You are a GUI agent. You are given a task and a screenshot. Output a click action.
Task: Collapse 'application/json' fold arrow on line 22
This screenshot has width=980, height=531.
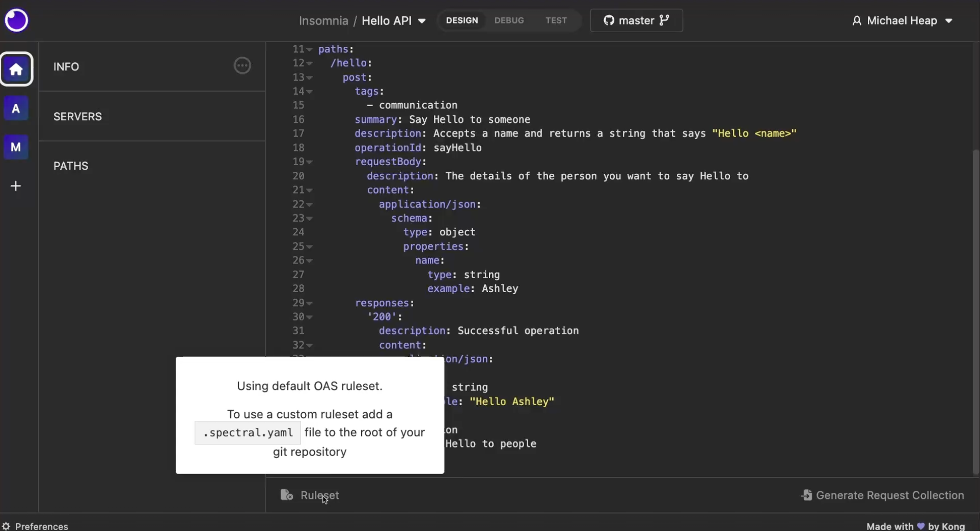[309, 205]
